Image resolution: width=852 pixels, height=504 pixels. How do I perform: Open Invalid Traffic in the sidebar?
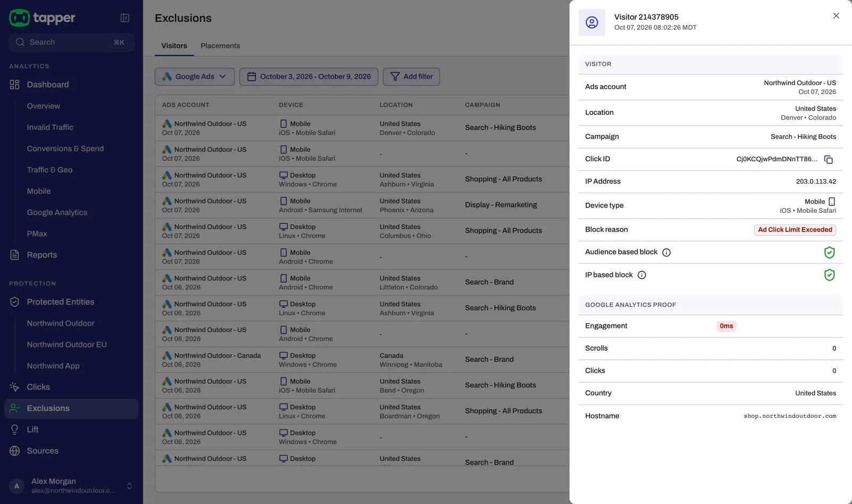tap(50, 127)
